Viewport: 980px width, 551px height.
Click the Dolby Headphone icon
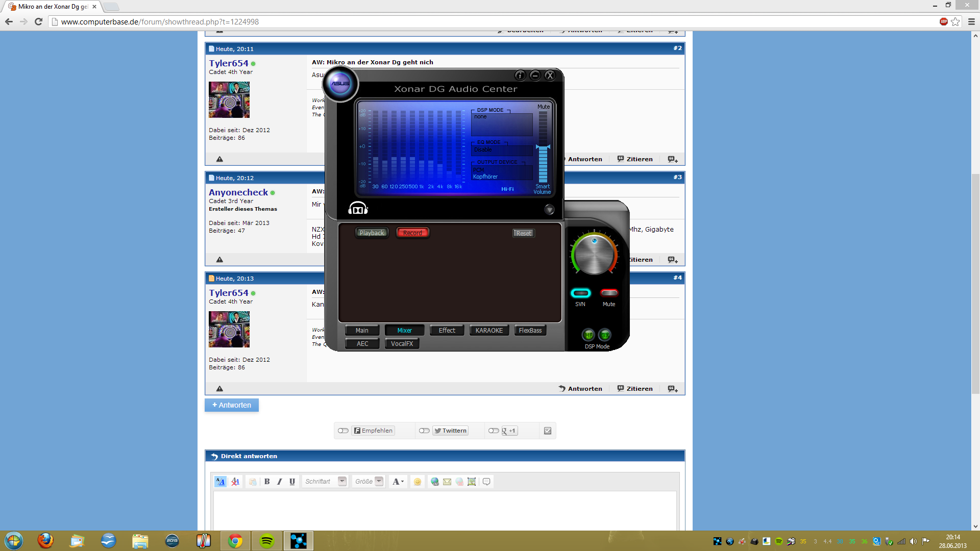coord(358,209)
